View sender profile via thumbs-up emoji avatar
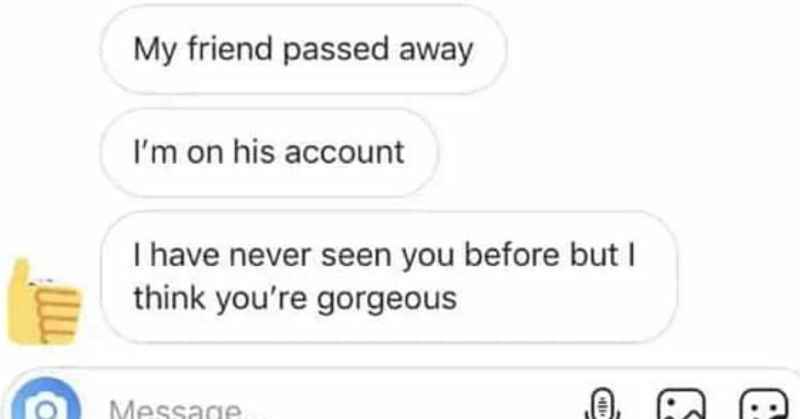The height and width of the screenshot is (419, 800). click(44, 302)
